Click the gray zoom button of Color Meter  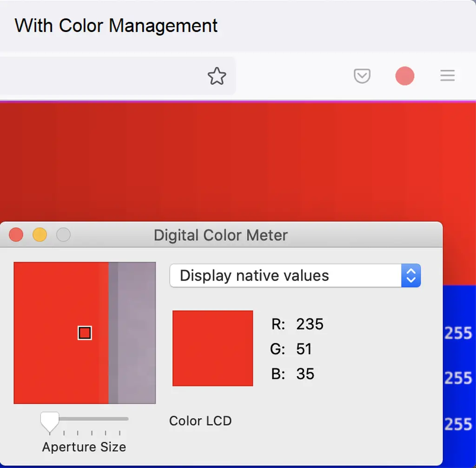tap(63, 235)
